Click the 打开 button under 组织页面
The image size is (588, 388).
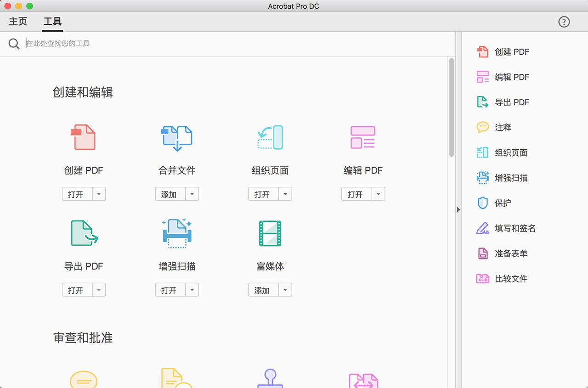[264, 194]
